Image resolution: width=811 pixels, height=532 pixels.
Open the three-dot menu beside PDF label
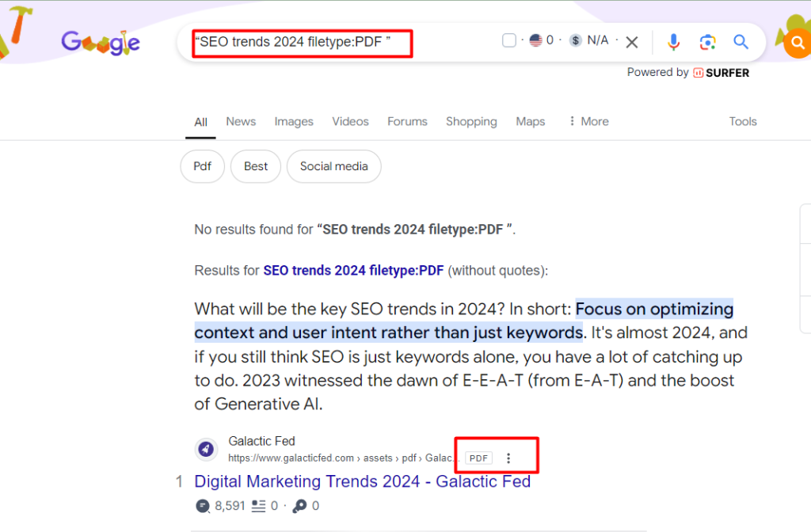(x=509, y=458)
